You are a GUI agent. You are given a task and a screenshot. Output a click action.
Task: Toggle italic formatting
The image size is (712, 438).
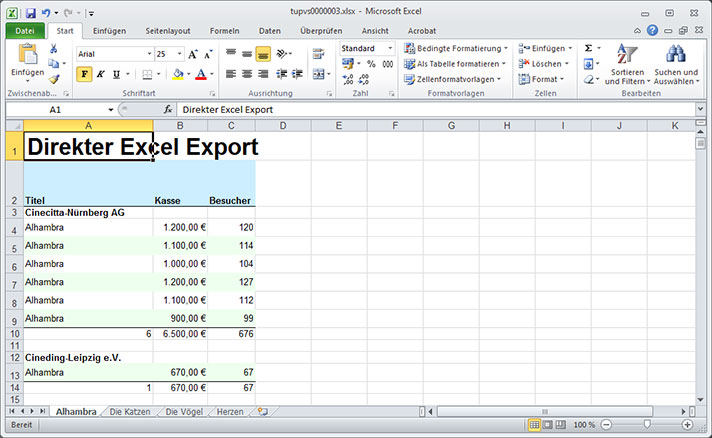(100, 74)
